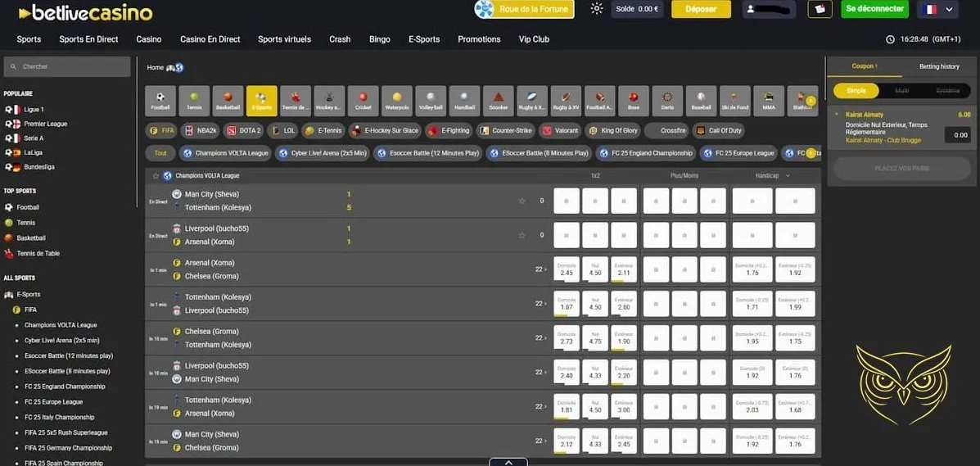Viewport: 980px width, 466px height.
Task: Expand 22 more markets for Liverpool vs Man City
Action: pos(540,372)
